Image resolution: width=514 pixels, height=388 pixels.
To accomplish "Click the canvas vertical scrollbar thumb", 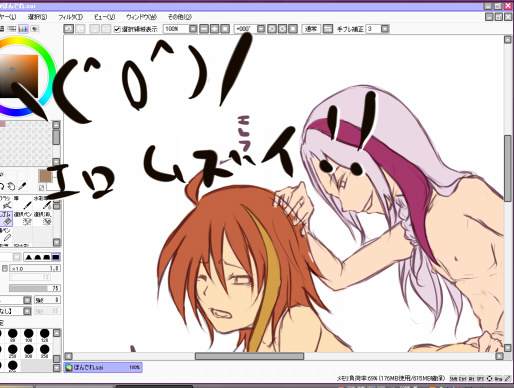I will point(508,168).
